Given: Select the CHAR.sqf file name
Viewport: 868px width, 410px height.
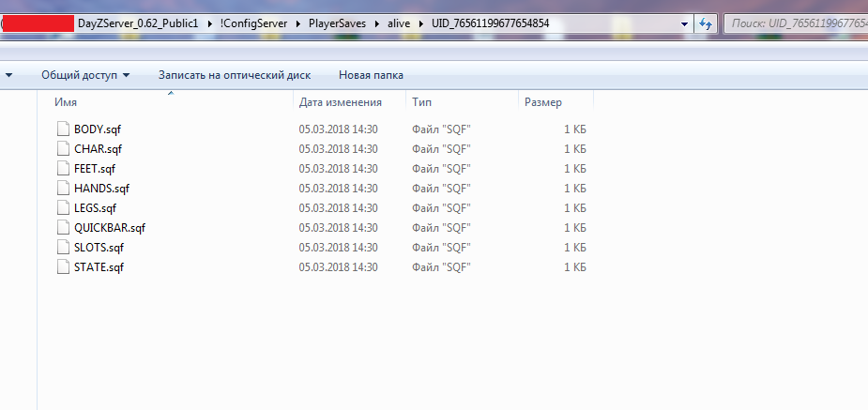Looking at the screenshot, I should click(x=98, y=149).
